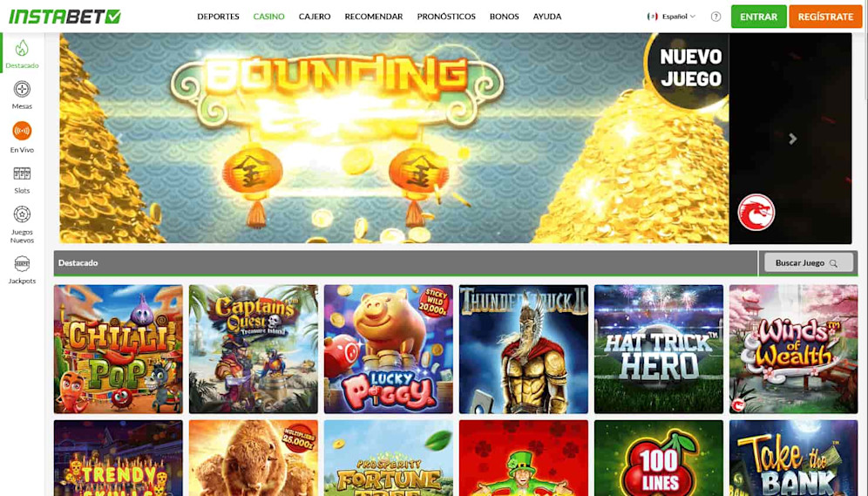Open the Bonos menu item
This screenshot has height=496, width=868.
pyautogui.click(x=505, y=17)
